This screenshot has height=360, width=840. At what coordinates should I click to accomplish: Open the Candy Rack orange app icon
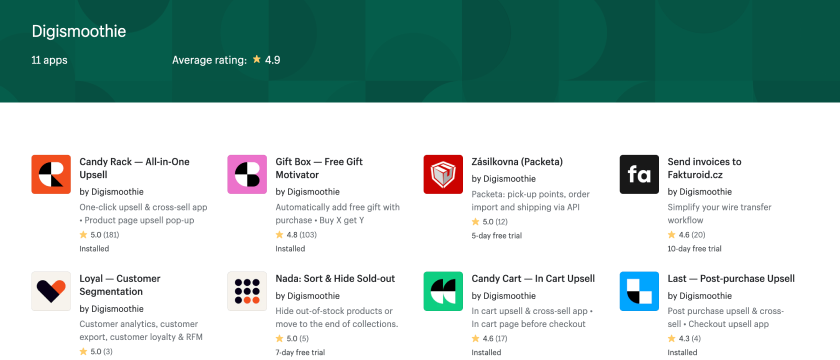point(51,174)
